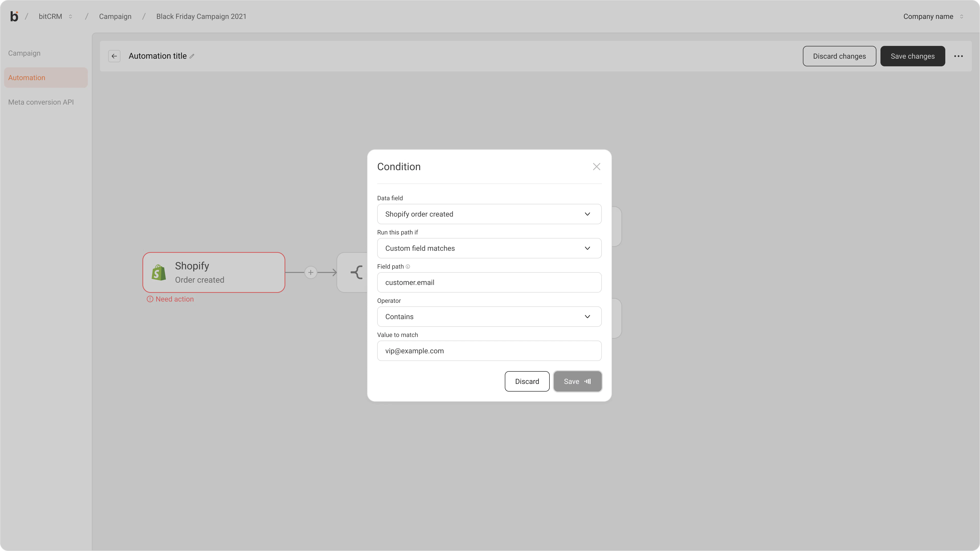Viewport: 980px width, 551px height.
Task: Open the Data field dropdown
Action: click(x=489, y=214)
